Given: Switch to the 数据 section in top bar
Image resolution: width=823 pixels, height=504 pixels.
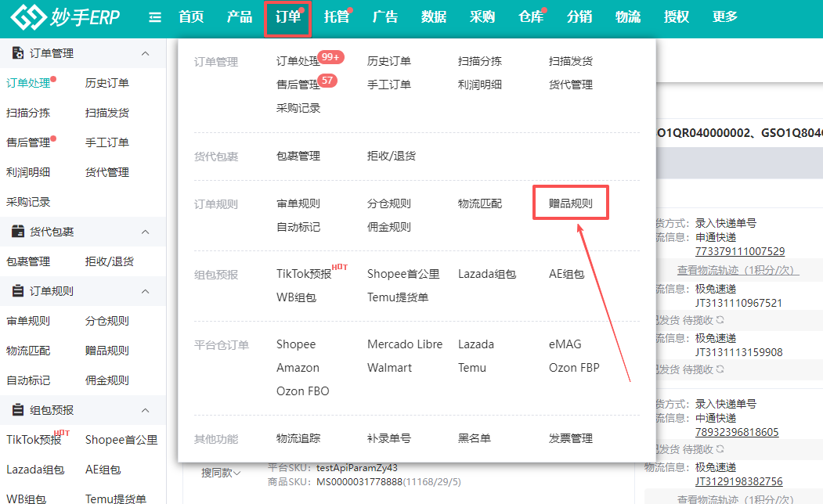Looking at the screenshot, I should click(433, 16).
